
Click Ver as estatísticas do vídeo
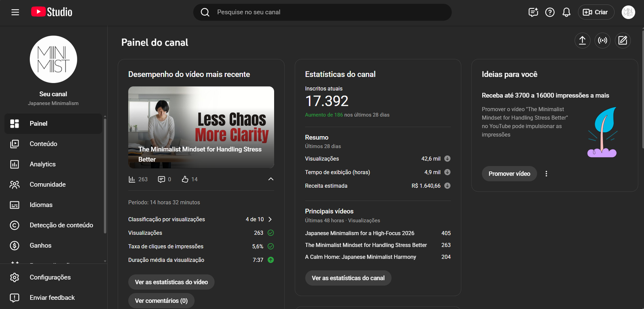click(x=171, y=282)
